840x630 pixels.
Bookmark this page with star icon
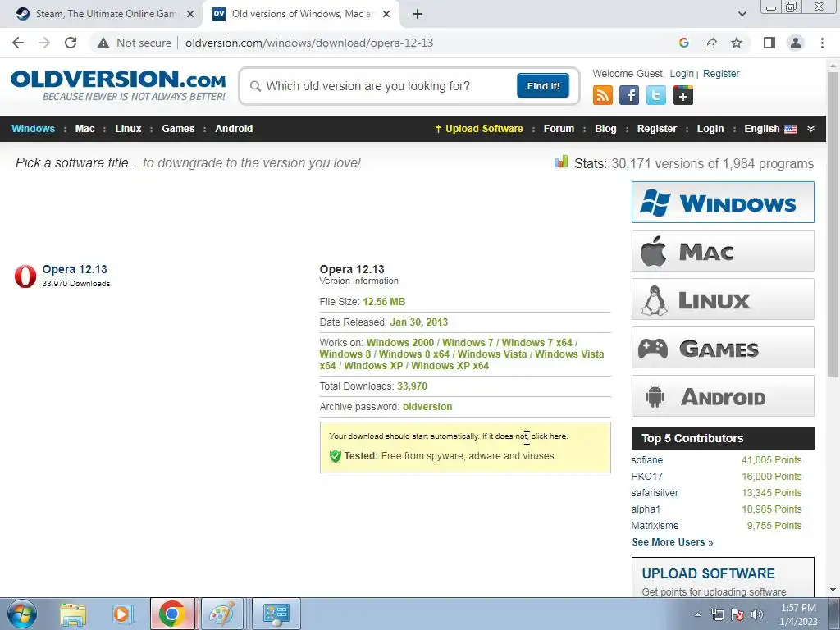737,43
